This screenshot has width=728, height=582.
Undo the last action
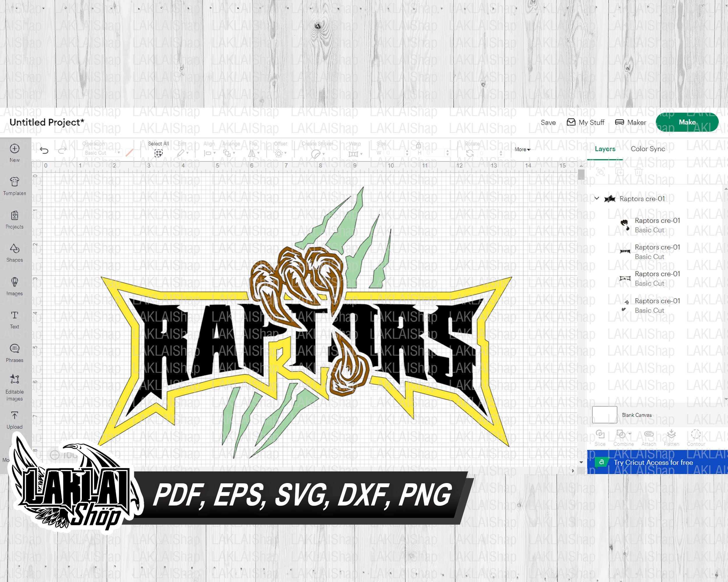point(44,150)
